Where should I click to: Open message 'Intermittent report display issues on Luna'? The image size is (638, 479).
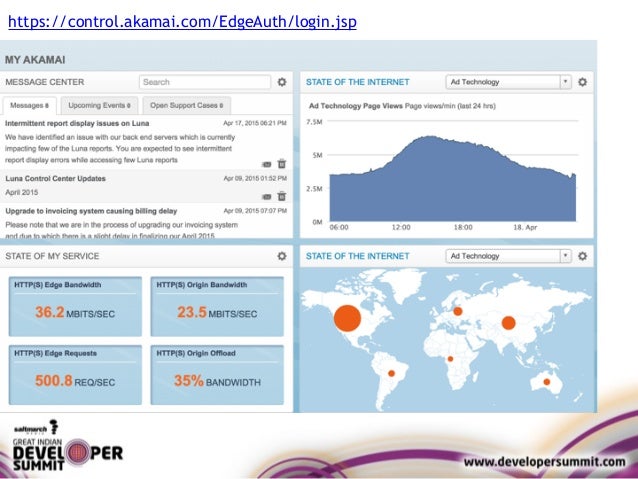[x=77, y=123]
